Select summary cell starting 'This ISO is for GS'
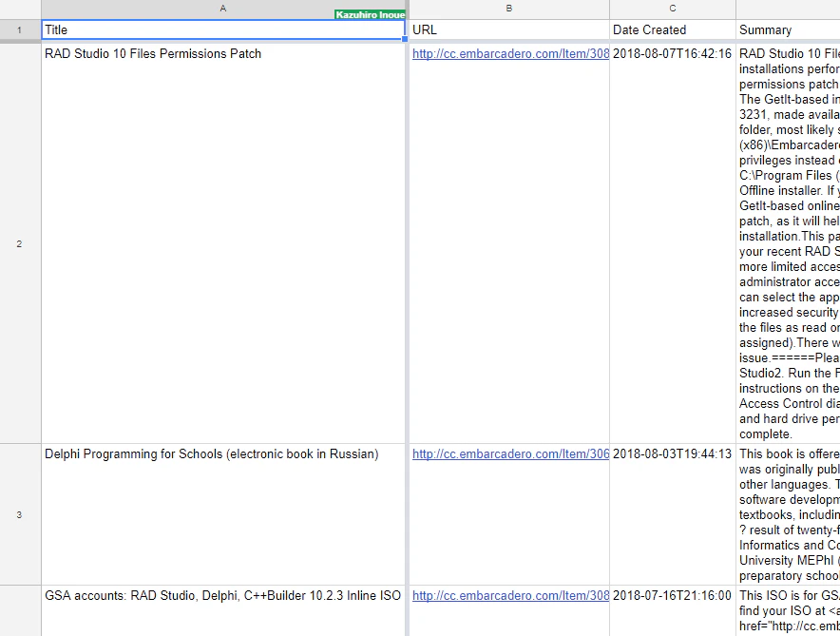840x636 pixels. pos(788,610)
